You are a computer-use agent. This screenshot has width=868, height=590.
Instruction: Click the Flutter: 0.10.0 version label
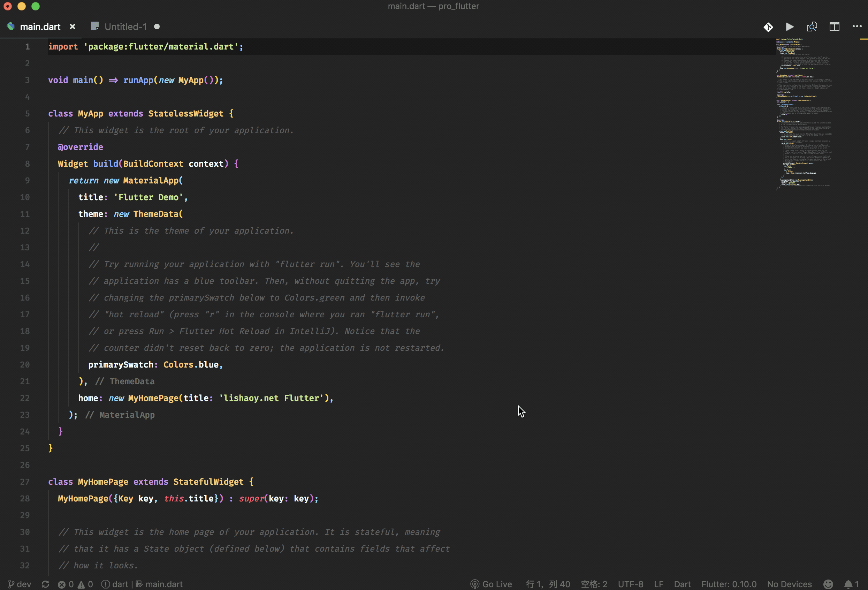pos(729,584)
